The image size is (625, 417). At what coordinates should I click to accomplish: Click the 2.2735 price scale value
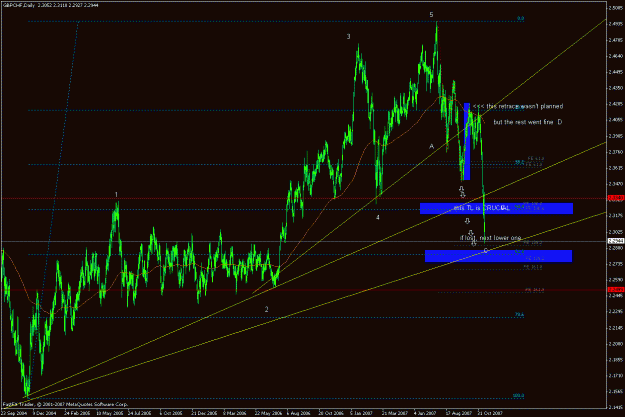pyautogui.click(x=616, y=264)
